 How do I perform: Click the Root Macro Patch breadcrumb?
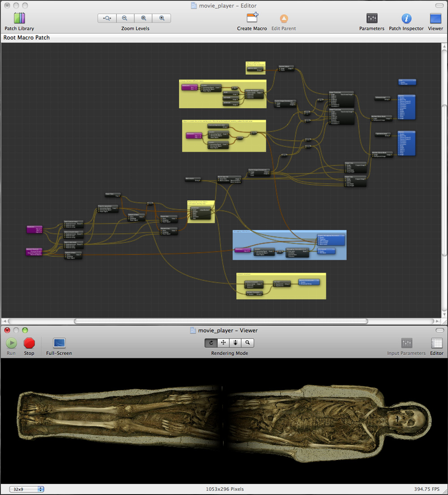point(26,38)
